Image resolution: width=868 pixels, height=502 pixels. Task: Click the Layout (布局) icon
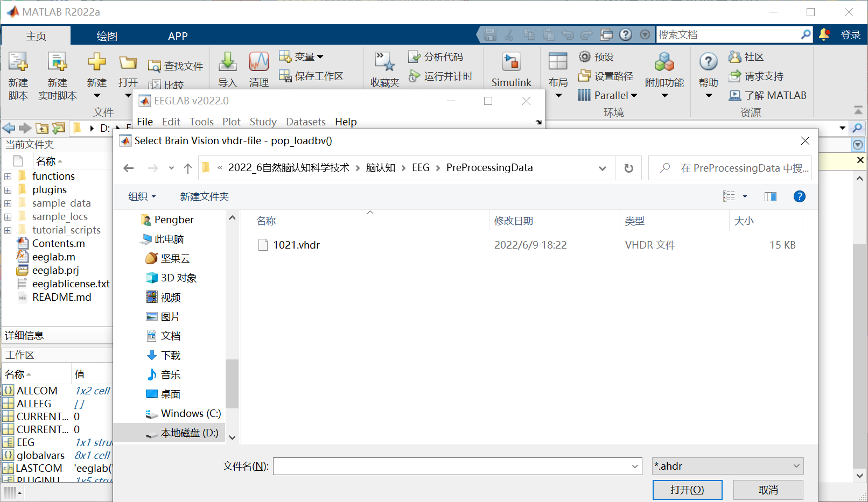pos(558,61)
